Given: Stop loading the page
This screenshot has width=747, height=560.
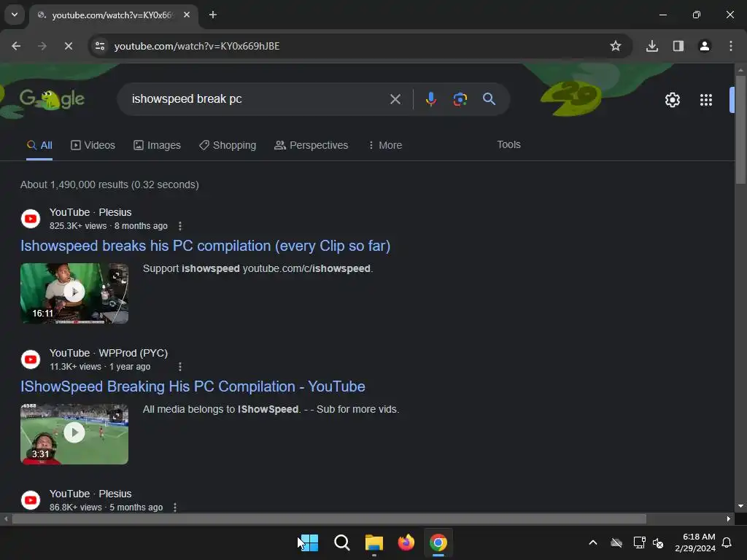Looking at the screenshot, I should 68,46.
